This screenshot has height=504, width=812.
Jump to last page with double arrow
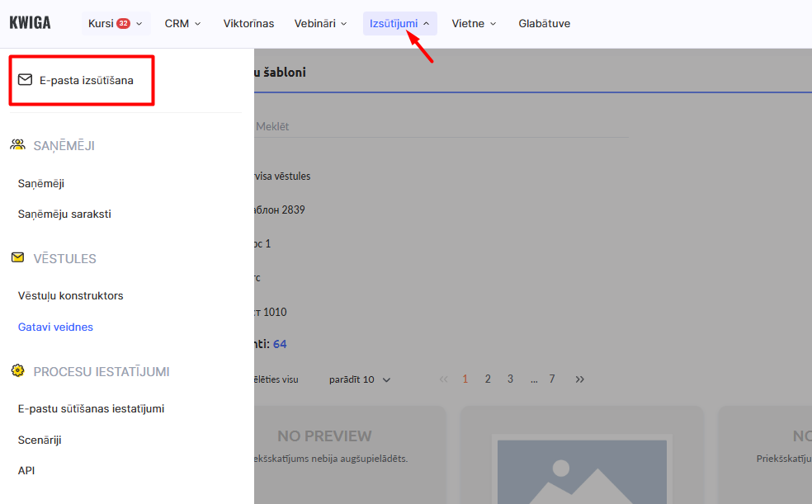[579, 379]
